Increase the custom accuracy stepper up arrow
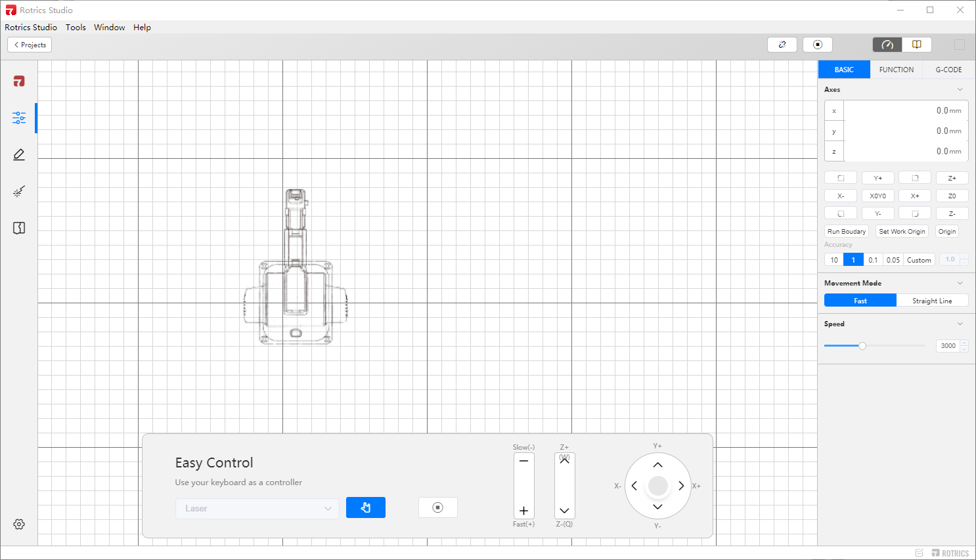 964,257
